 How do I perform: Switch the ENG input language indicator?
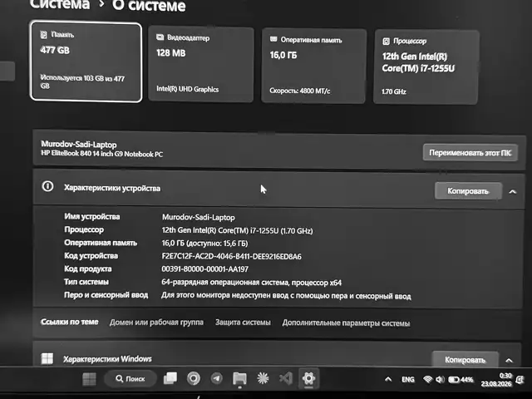[408, 379]
